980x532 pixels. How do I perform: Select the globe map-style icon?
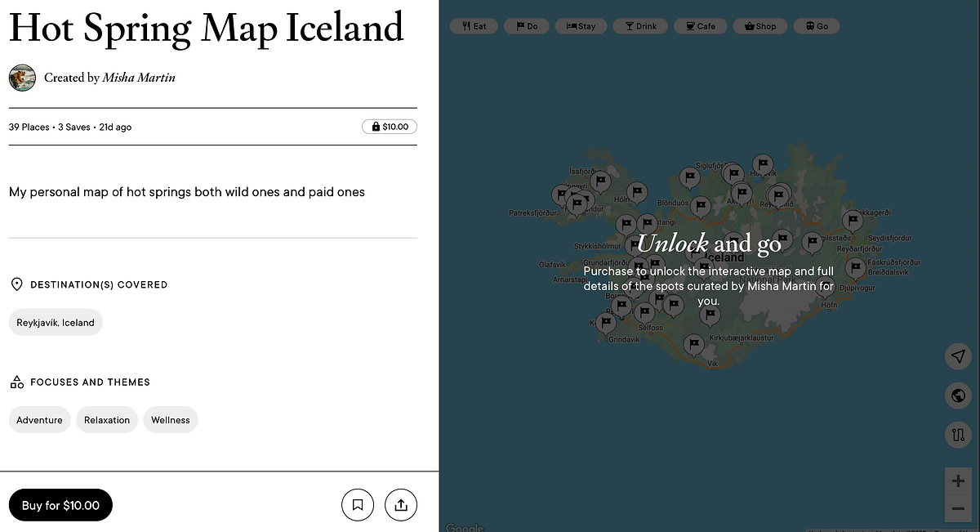958,396
